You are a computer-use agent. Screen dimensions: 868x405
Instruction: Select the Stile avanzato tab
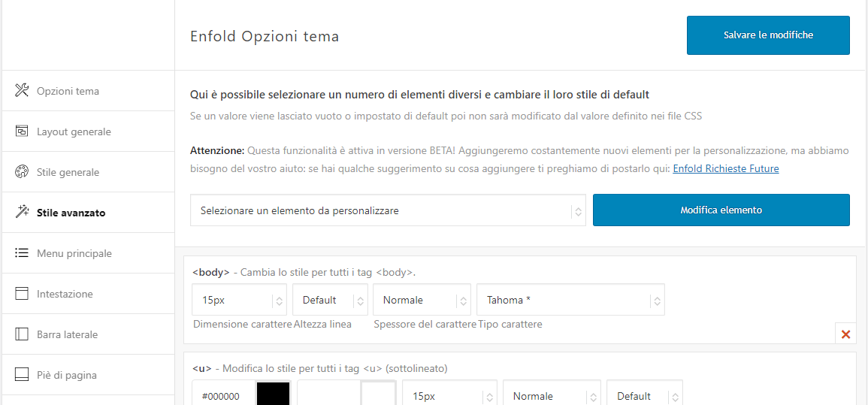click(x=89, y=213)
